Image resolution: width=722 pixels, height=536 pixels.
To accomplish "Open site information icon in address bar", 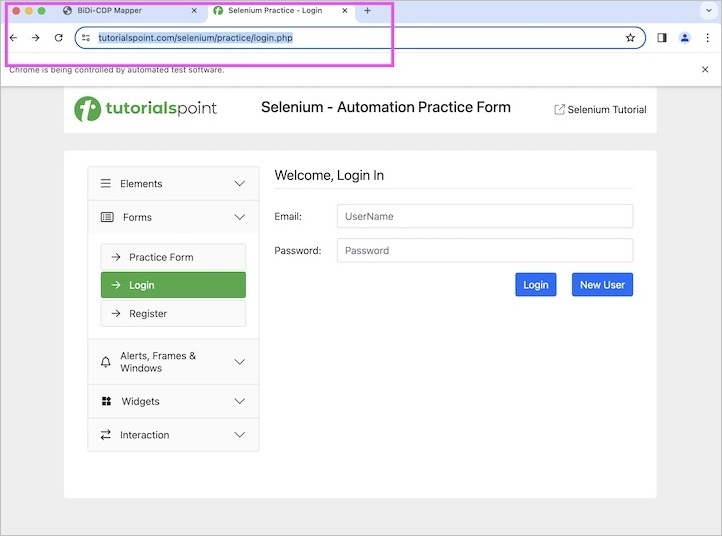I will point(86,38).
